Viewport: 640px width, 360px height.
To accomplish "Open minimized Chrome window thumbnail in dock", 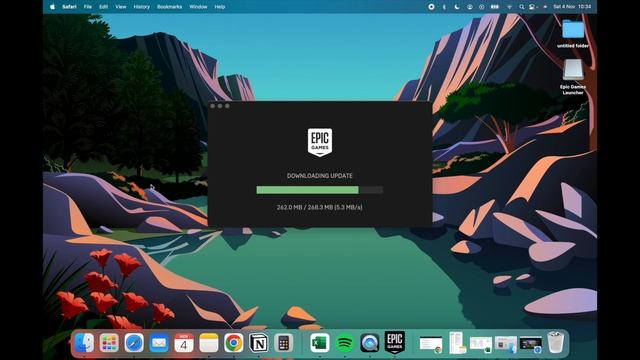I will click(x=431, y=344).
